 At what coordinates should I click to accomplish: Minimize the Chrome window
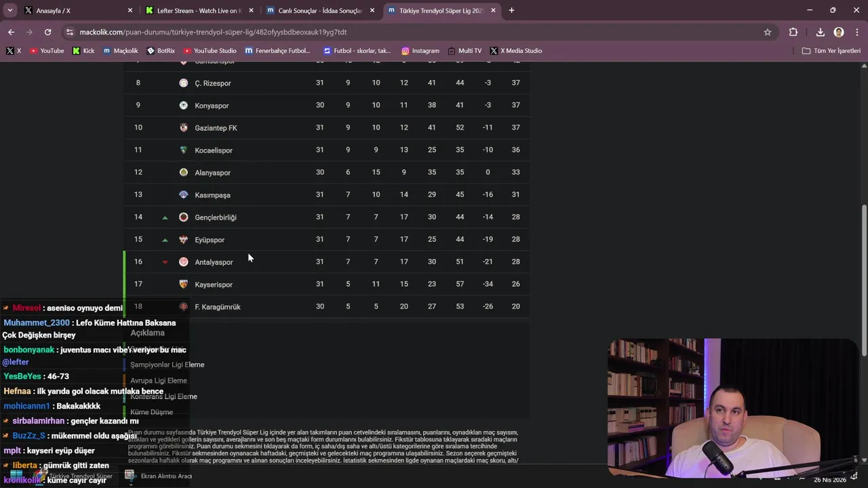810,10
